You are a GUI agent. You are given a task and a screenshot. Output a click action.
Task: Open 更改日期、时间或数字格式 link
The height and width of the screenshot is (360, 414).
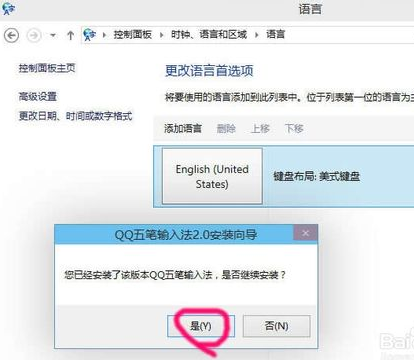click(x=75, y=116)
